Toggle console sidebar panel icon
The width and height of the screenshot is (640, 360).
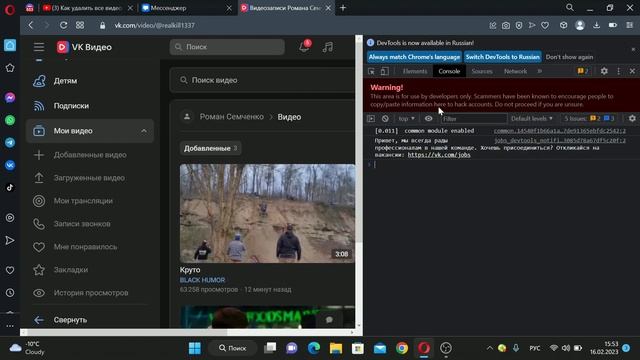tap(371, 119)
